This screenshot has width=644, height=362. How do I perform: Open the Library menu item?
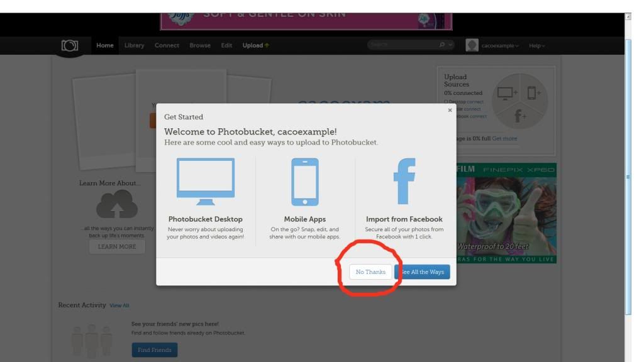(x=135, y=45)
